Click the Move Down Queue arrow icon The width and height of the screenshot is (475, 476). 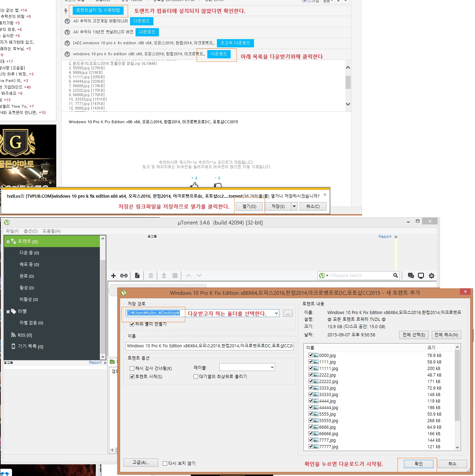pyautogui.click(x=199, y=276)
